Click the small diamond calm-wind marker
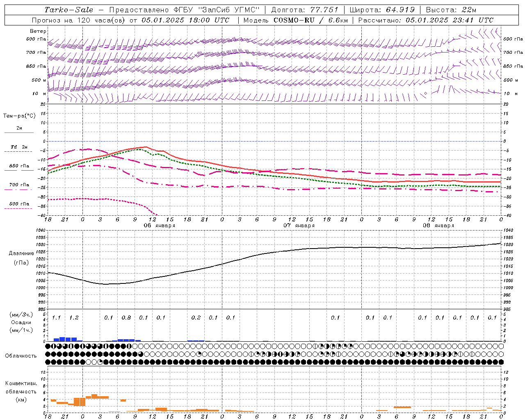The image size is (525, 420). click(x=426, y=94)
